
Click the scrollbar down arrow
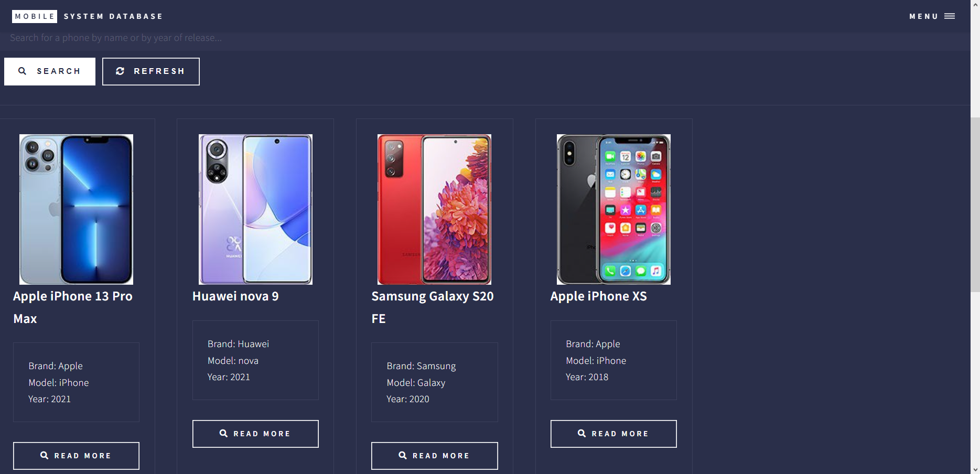click(x=975, y=470)
